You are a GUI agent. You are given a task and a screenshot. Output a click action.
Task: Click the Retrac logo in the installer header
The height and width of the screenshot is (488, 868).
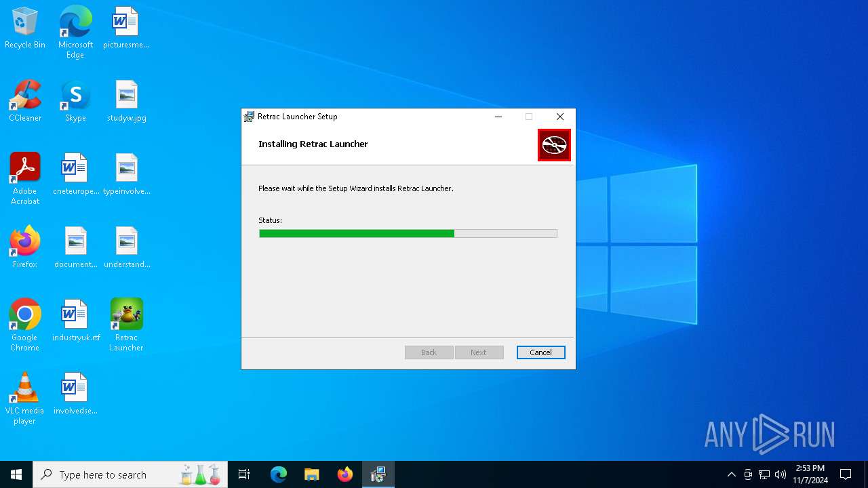point(554,145)
